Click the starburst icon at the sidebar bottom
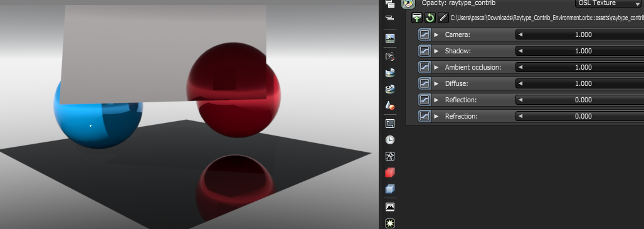 point(390,223)
